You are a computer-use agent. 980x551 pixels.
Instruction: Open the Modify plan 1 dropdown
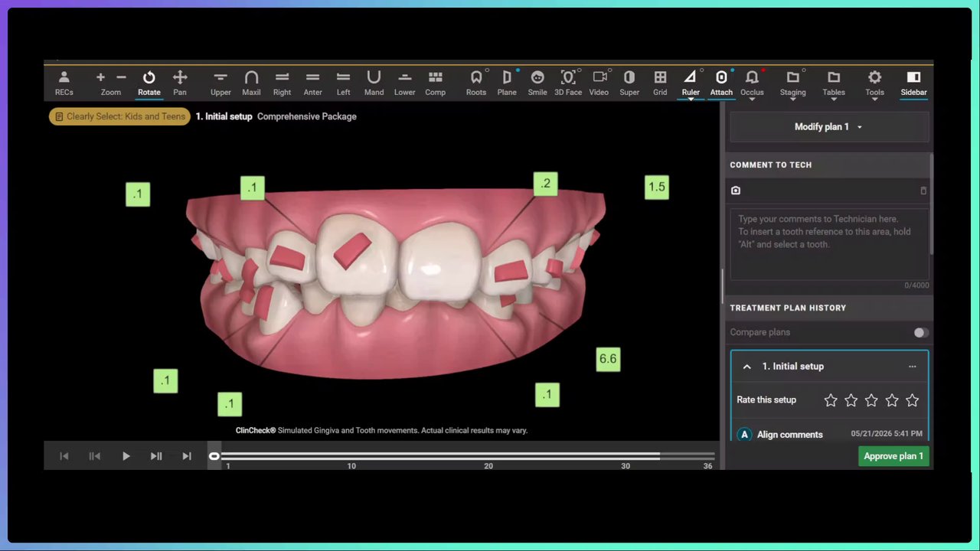click(x=829, y=127)
